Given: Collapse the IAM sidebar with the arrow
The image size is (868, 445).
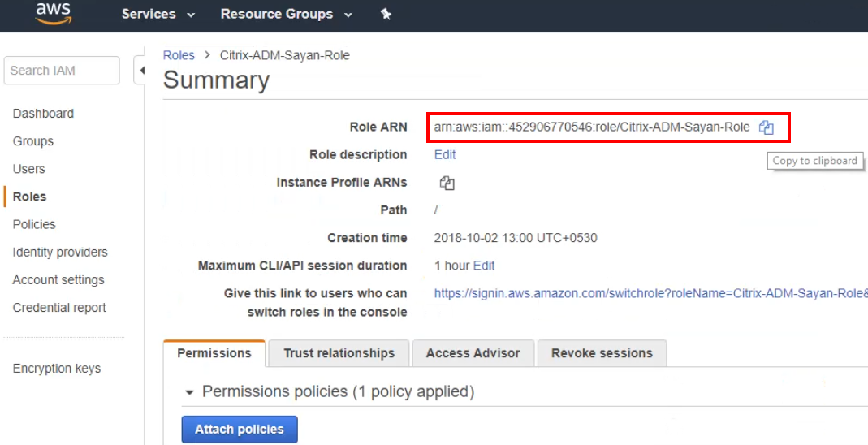Looking at the screenshot, I should click(x=142, y=71).
